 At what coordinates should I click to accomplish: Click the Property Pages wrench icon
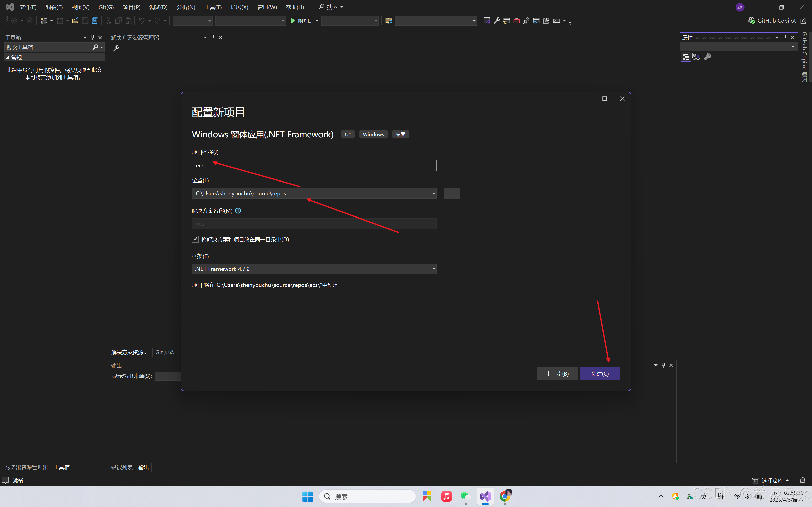708,57
